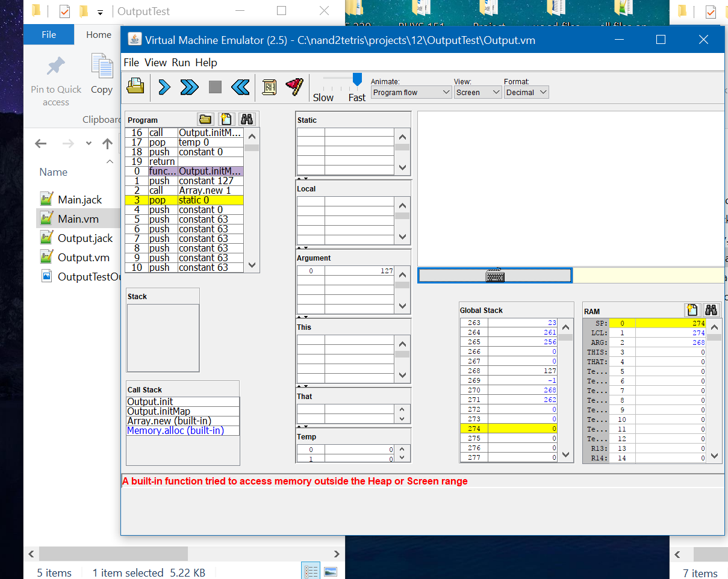The width and height of the screenshot is (728, 579).
Task: Open the Run menu
Action: (181, 63)
